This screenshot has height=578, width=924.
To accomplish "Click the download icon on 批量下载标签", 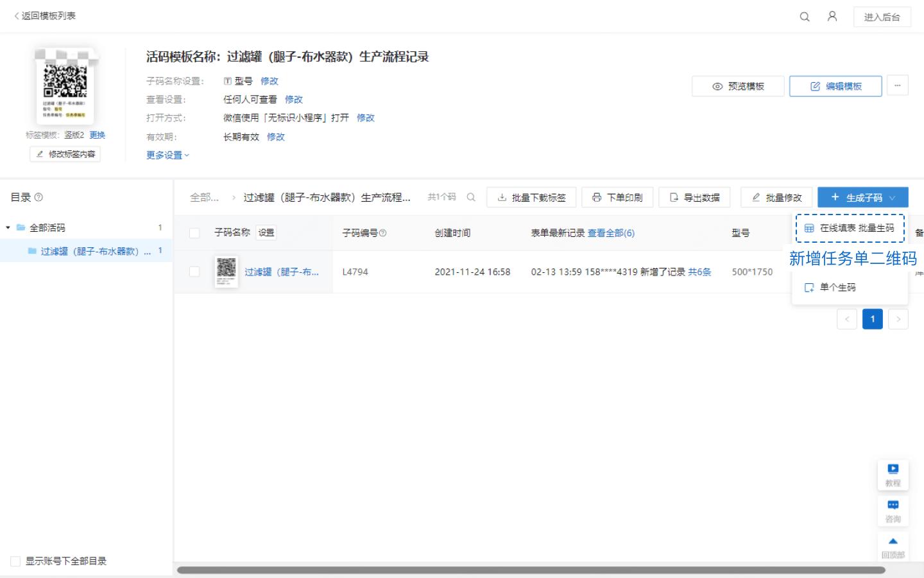I will pos(502,197).
